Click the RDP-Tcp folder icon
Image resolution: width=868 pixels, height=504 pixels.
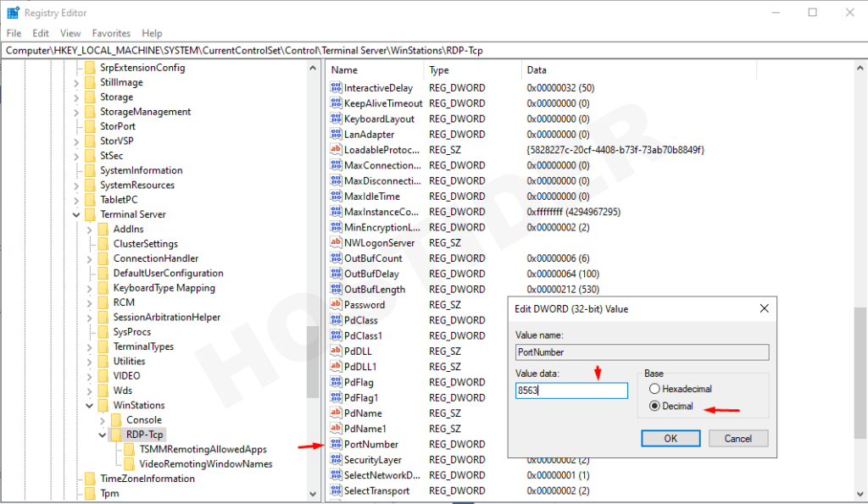pyautogui.click(x=116, y=435)
